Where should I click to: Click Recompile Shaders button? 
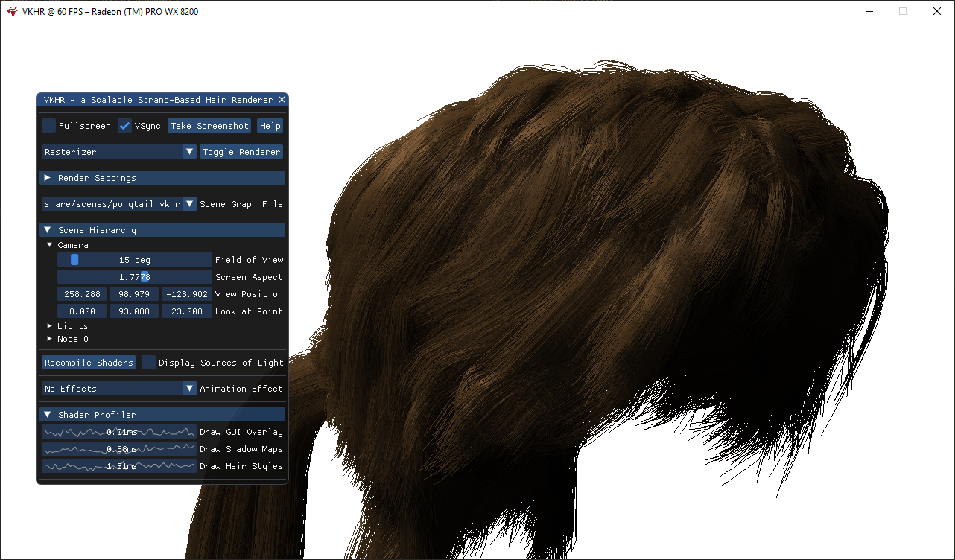[89, 363]
